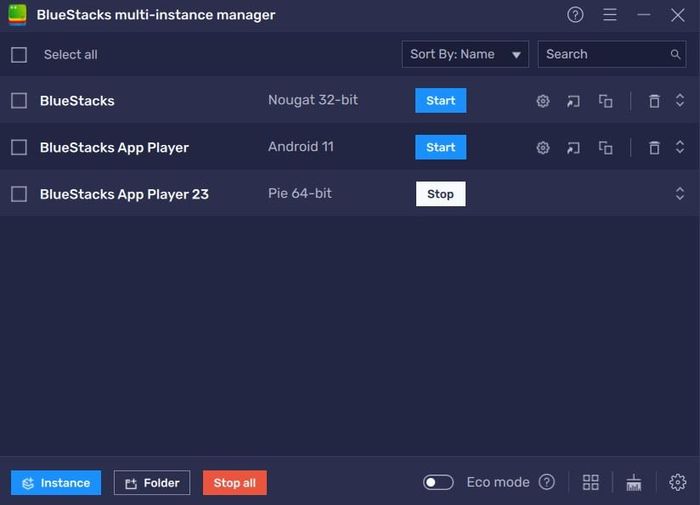Click the Nougat 32-bit label

tap(313, 100)
